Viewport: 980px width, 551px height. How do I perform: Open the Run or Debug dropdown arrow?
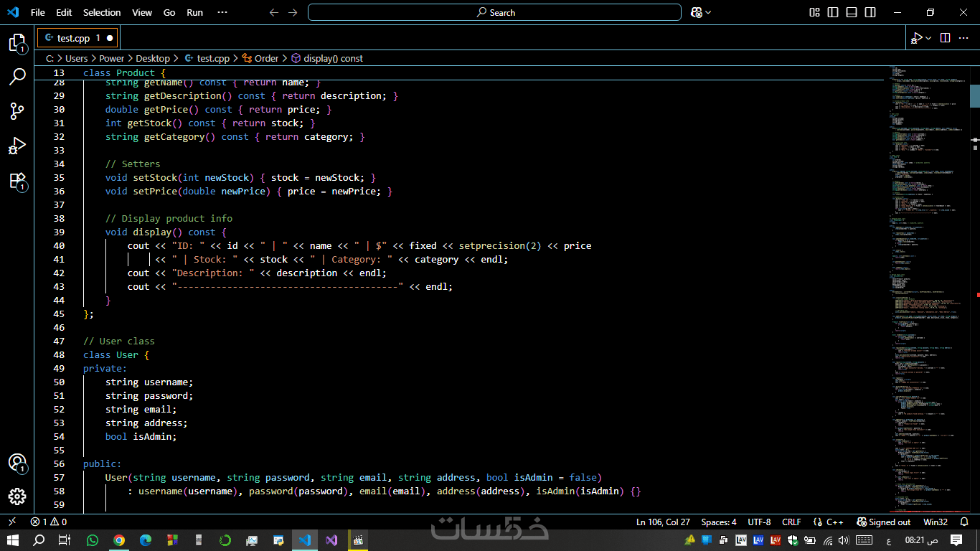point(928,37)
